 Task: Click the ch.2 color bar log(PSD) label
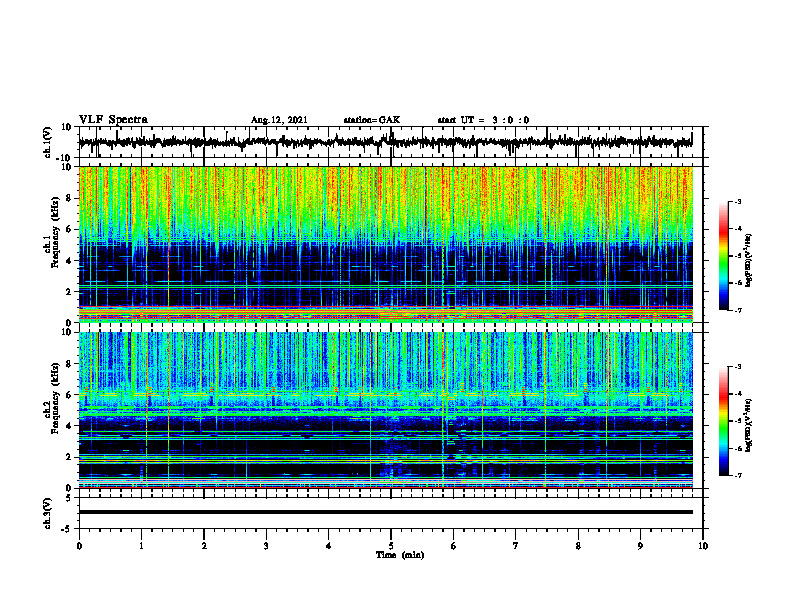[x=748, y=425]
